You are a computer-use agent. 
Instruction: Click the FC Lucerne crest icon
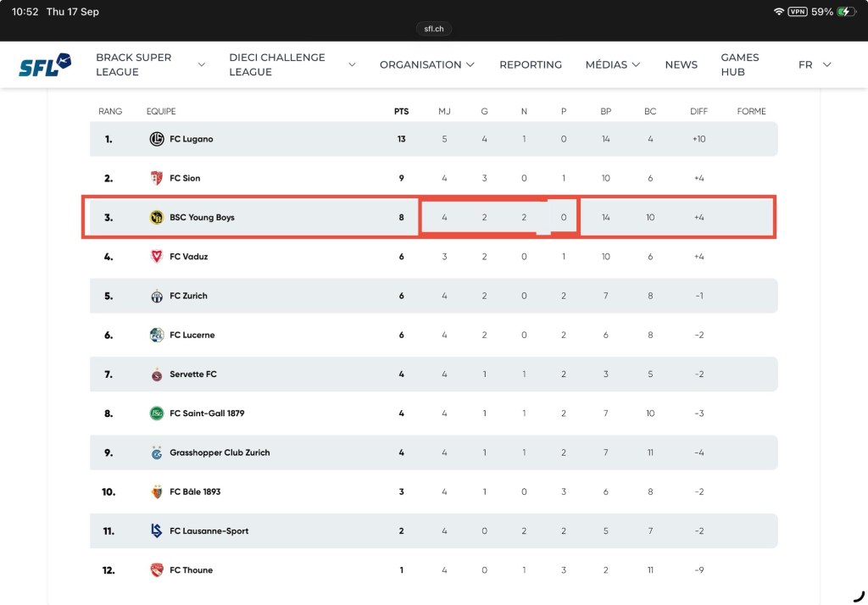pos(157,335)
